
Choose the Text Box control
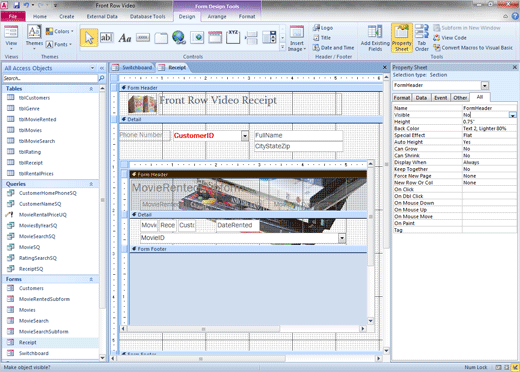point(106,38)
